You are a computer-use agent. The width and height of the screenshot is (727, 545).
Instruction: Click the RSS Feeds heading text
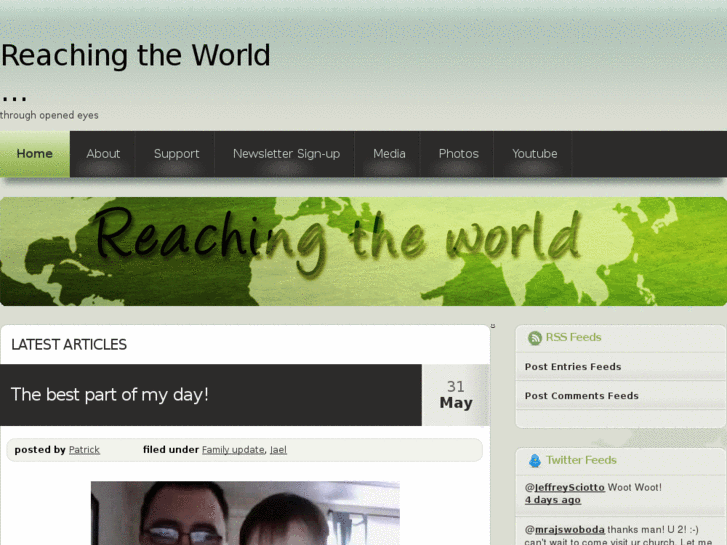(573, 337)
